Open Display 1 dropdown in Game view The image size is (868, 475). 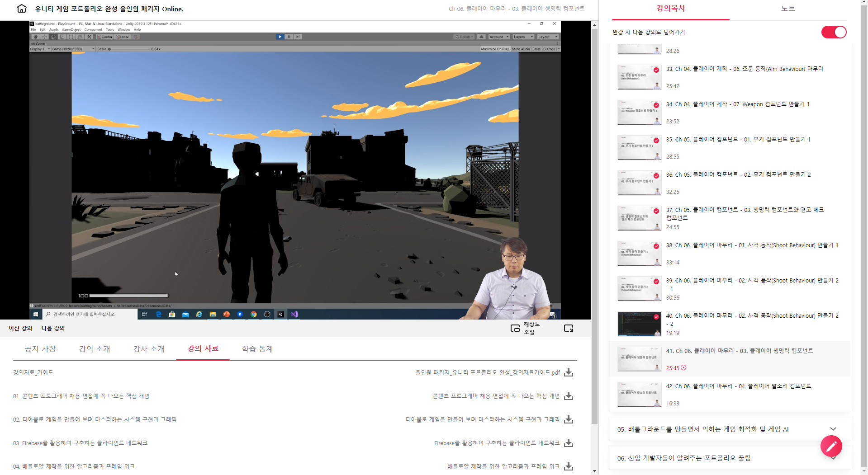pos(40,49)
